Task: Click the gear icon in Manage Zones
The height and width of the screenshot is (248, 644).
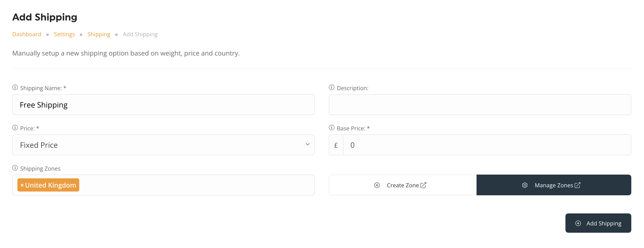Action: (x=525, y=185)
